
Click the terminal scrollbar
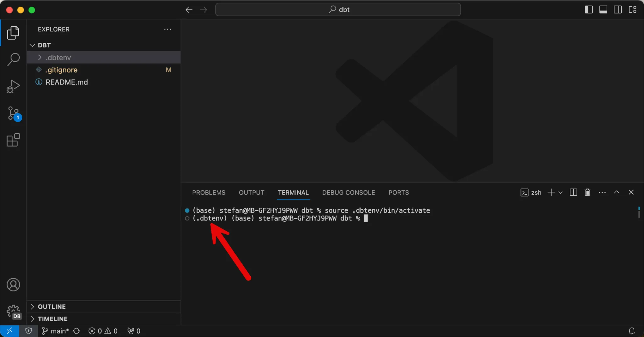click(639, 213)
